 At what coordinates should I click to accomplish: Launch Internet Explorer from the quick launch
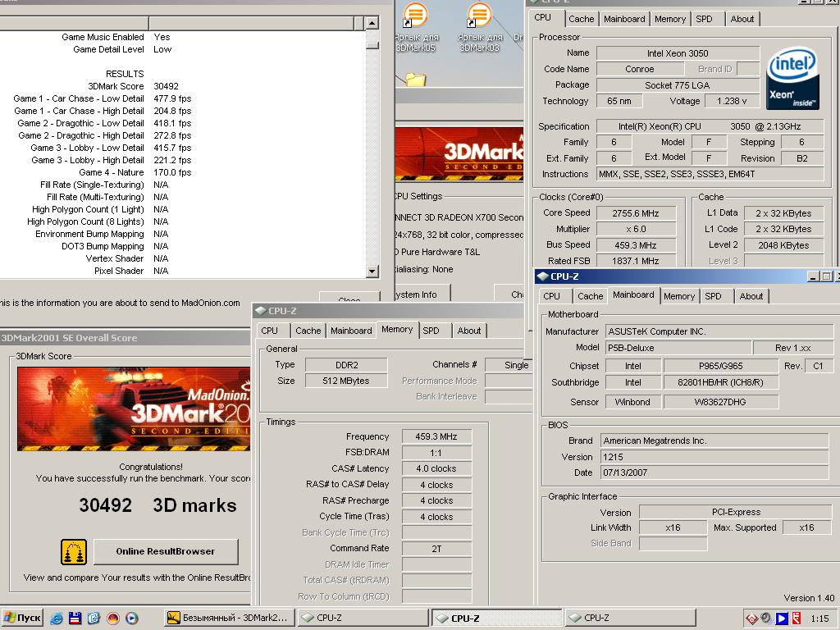pos(57,619)
